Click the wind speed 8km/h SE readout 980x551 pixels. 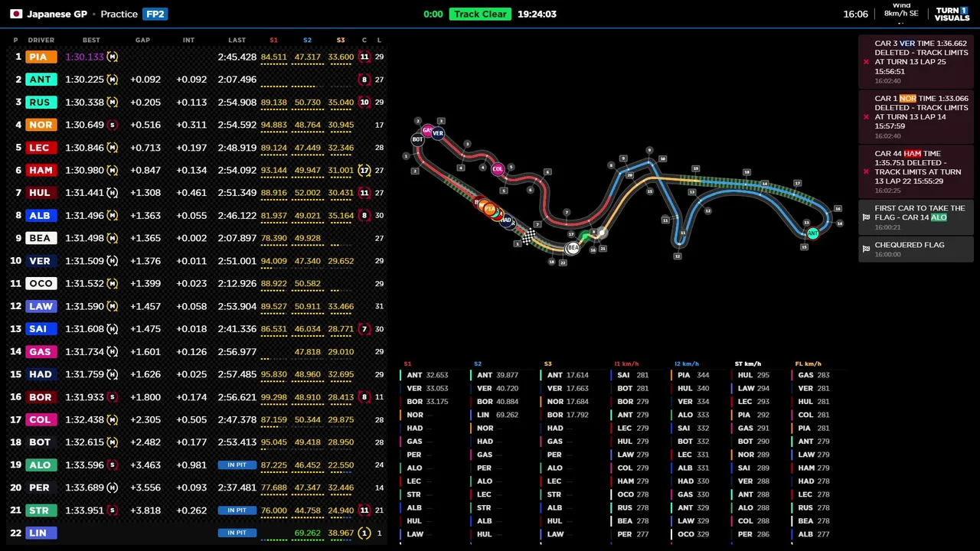point(901,14)
